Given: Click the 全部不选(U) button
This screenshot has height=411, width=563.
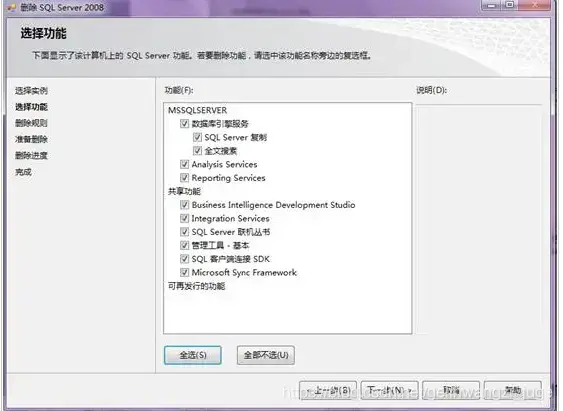Looking at the screenshot, I should [x=266, y=355].
